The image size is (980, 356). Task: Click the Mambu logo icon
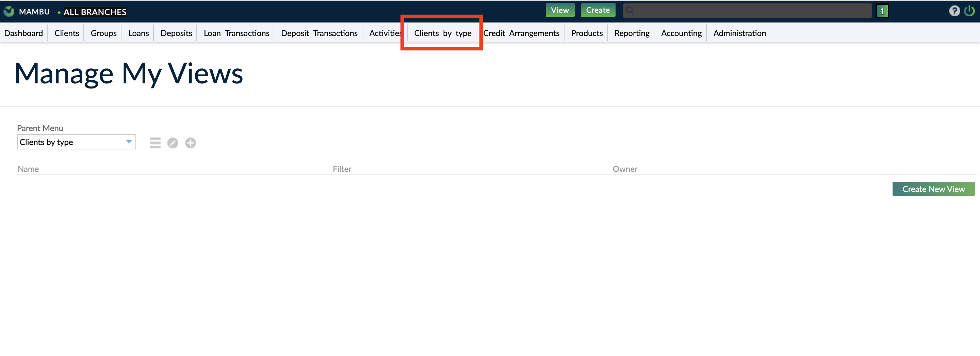9,11
